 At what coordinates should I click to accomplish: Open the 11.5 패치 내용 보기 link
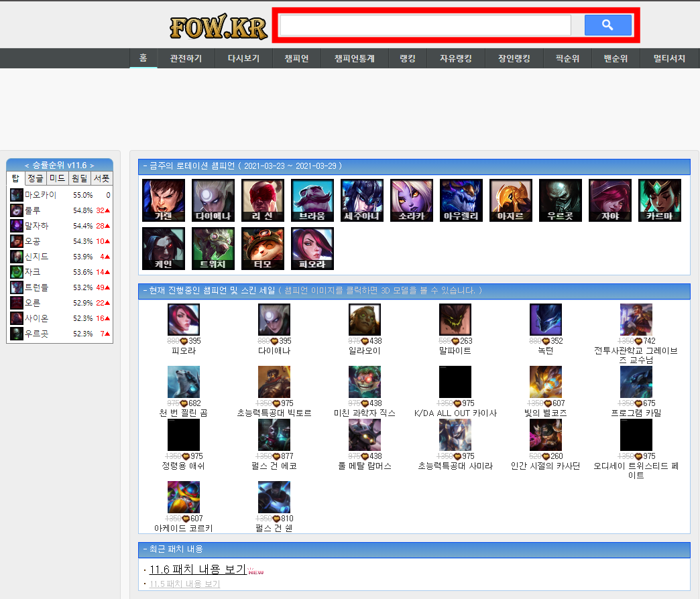tap(184, 584)
